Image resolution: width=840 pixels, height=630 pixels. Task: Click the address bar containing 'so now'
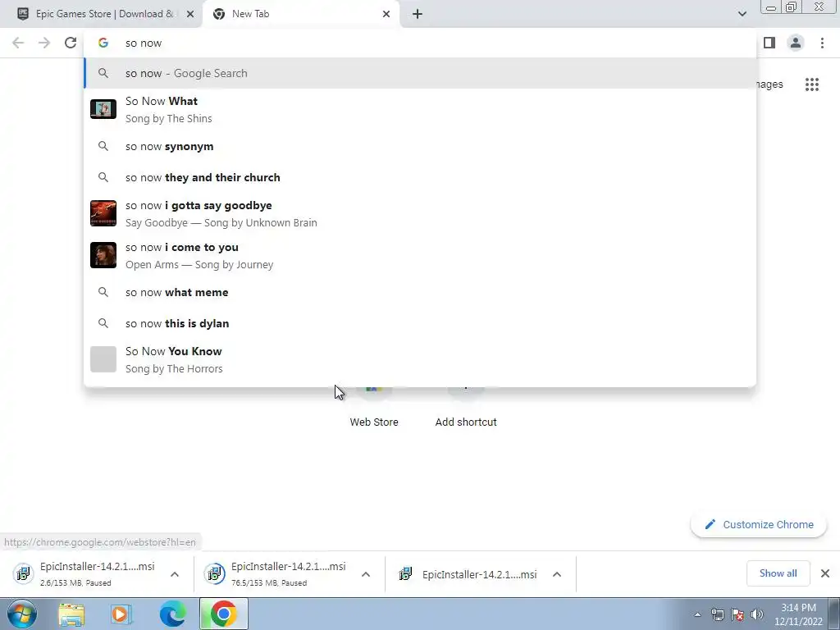click(x=420, y=43)
